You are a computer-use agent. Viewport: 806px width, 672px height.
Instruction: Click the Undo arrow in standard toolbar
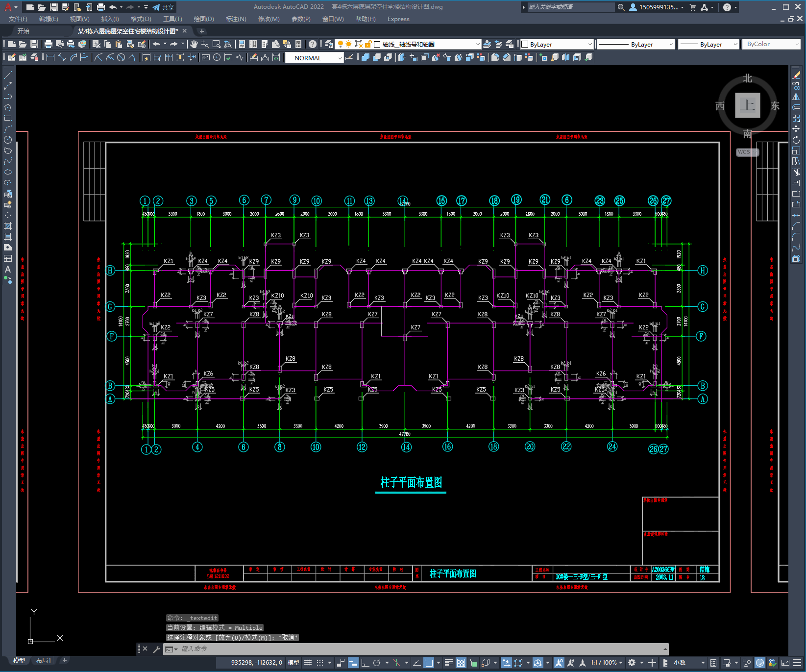[x=156, y=44]
